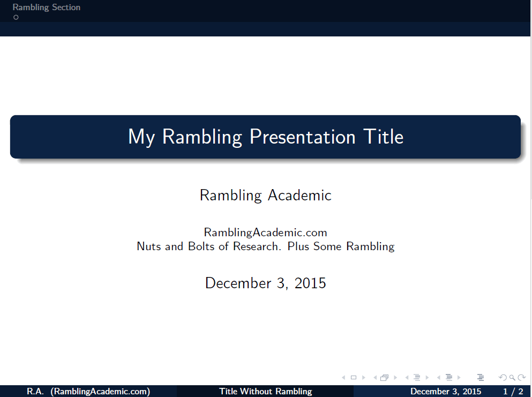
Task: Click the presentation outline icon
Action: pyautogui.click(x=481, y=378)
